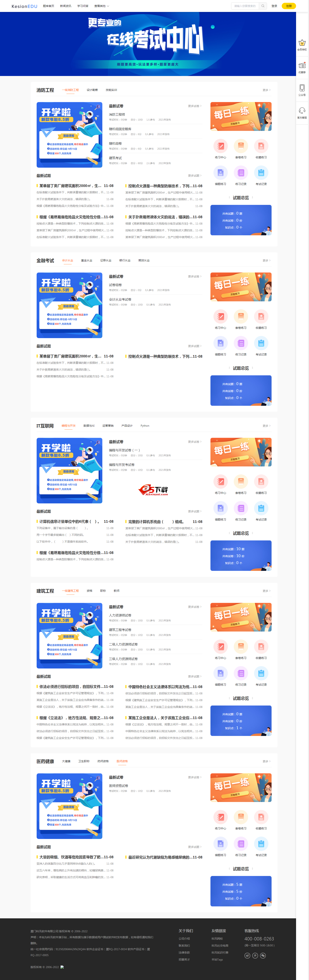Image resolution: width=309 pixels, height=980 pixels.
Task: Open 收藏练习 icon in 建筑工程 section
Action: click(x=261, y=646)
